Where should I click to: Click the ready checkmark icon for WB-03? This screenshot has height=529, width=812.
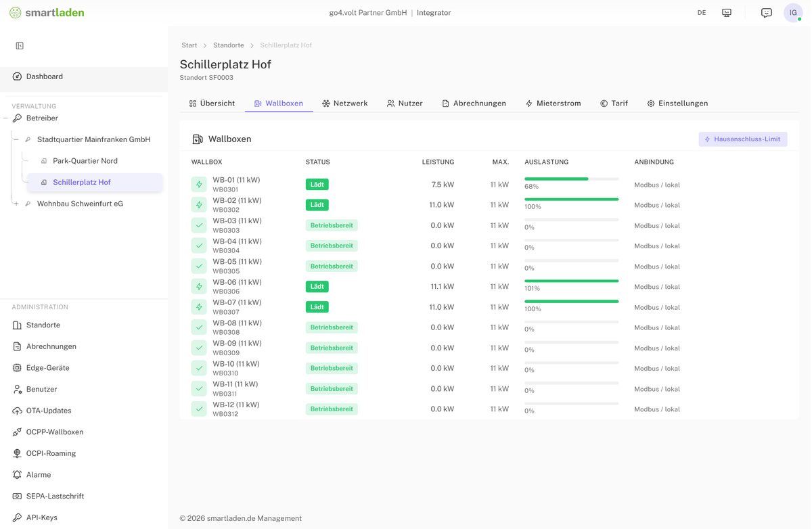(199, 225)
